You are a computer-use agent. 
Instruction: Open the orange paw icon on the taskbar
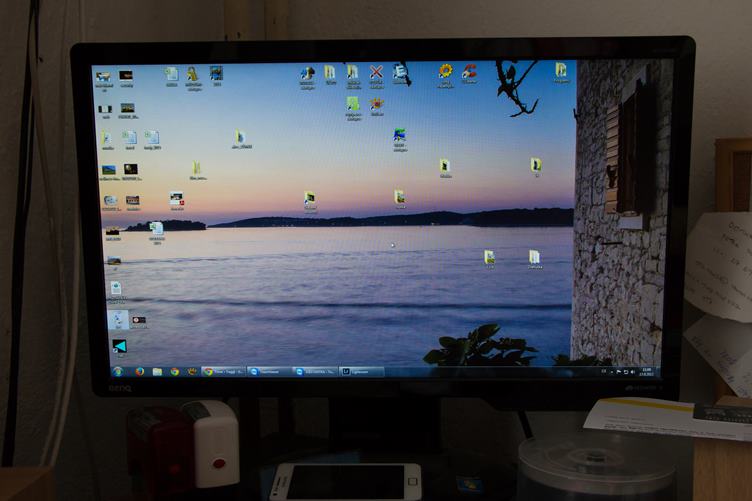pos(192,372)
